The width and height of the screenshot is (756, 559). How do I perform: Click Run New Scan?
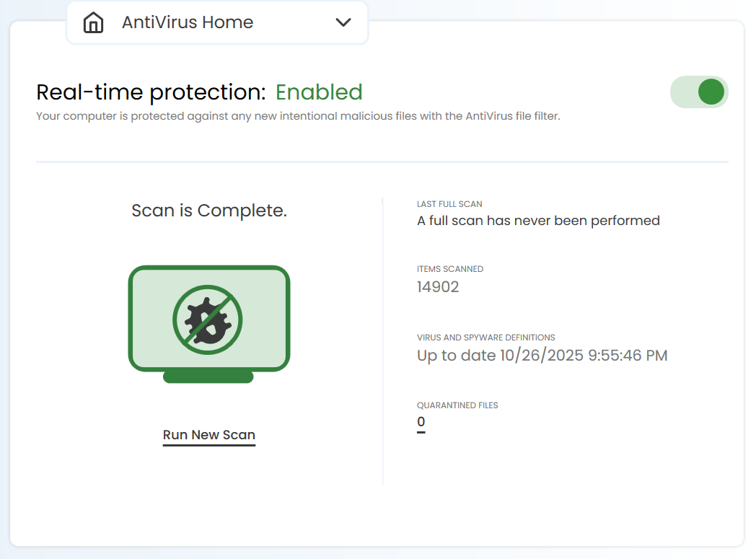click(208, 434)
